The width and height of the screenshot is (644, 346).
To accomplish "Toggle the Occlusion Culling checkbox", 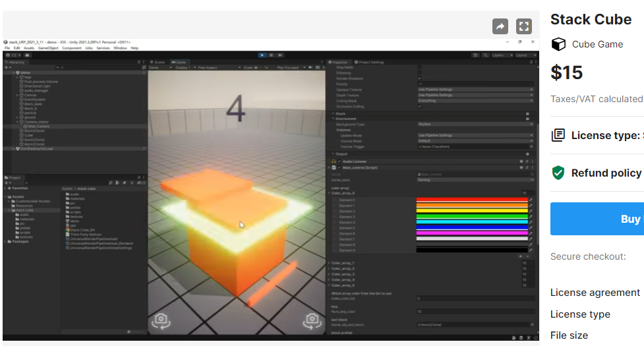I will (420, 106).
